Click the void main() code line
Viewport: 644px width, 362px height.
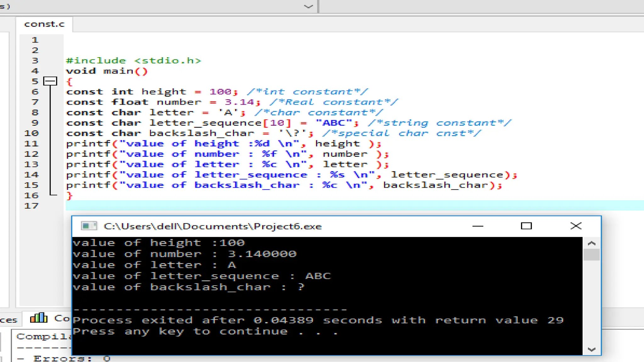pyautogui.click(x=106, y=71)
